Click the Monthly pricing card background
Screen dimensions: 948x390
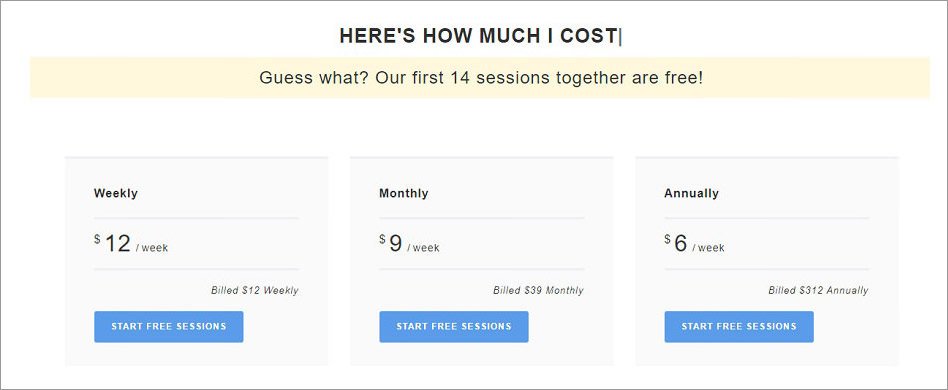coord(481,261)
